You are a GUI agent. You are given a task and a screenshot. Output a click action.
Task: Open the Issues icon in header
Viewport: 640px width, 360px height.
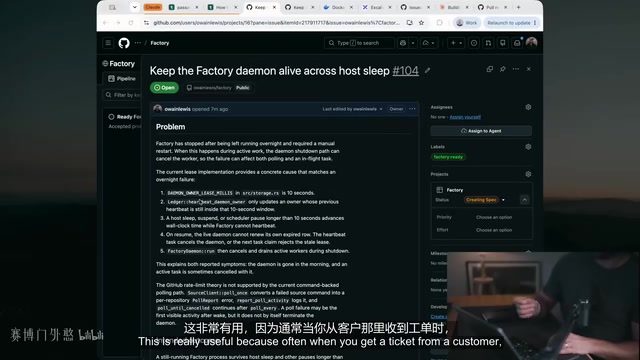click(x=474, y=43)
